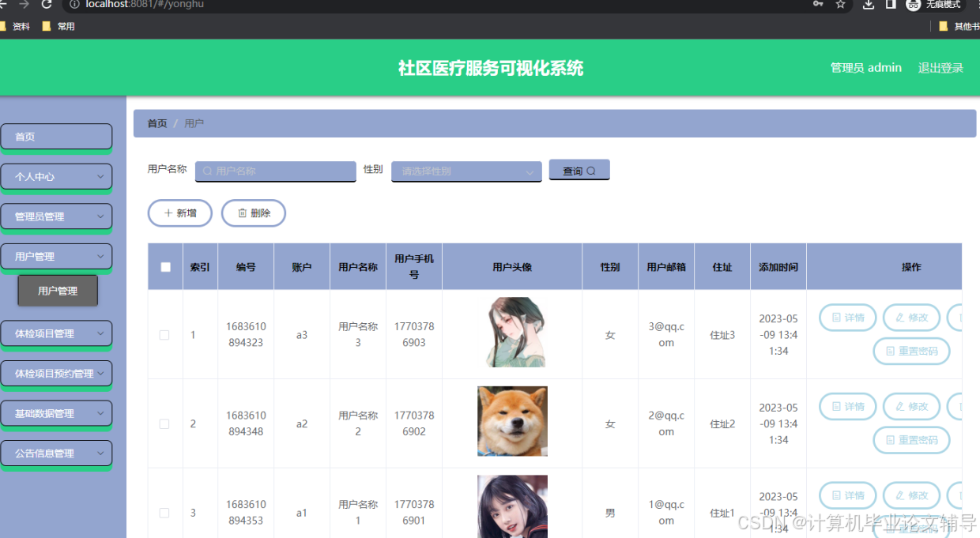This screenshot has height=538, width=980.
Task: Expand the 个人中心 sidebar menu
Action: 56,176
